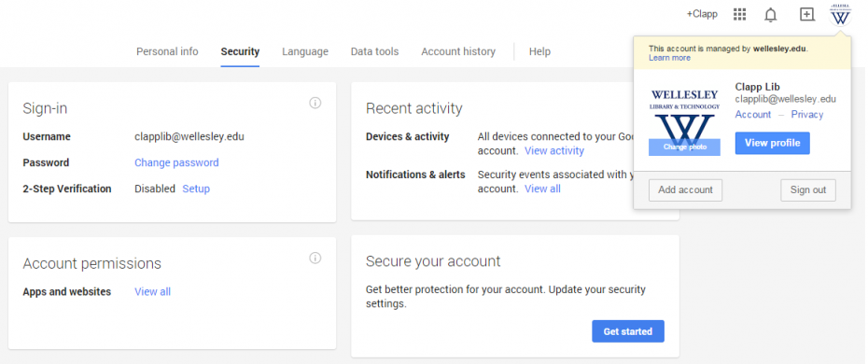The image size is (868, 364).
Task: Go to Data tools tab
Action: pos(375,51)
